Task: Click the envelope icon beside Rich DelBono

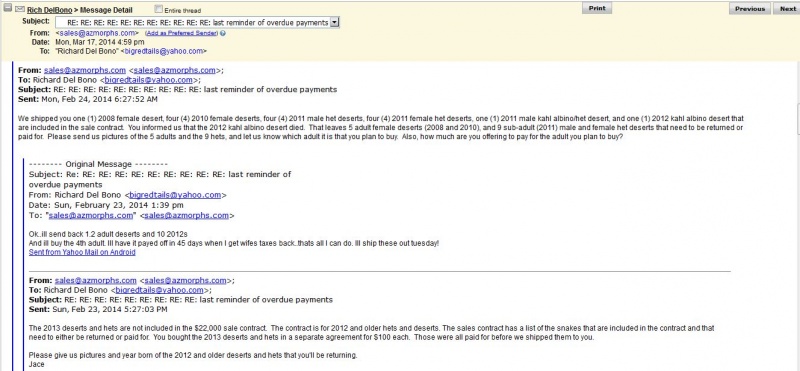Action: (20, 9)
